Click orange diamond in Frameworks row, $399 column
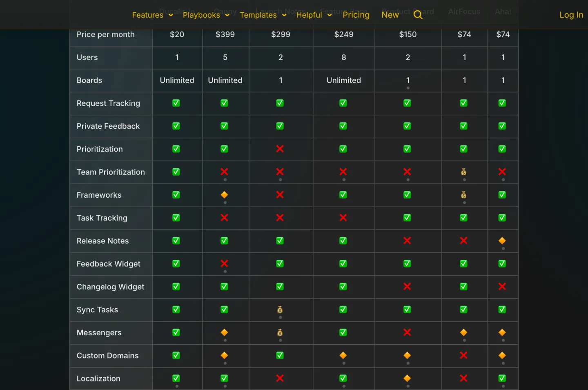 pos(224,195)
